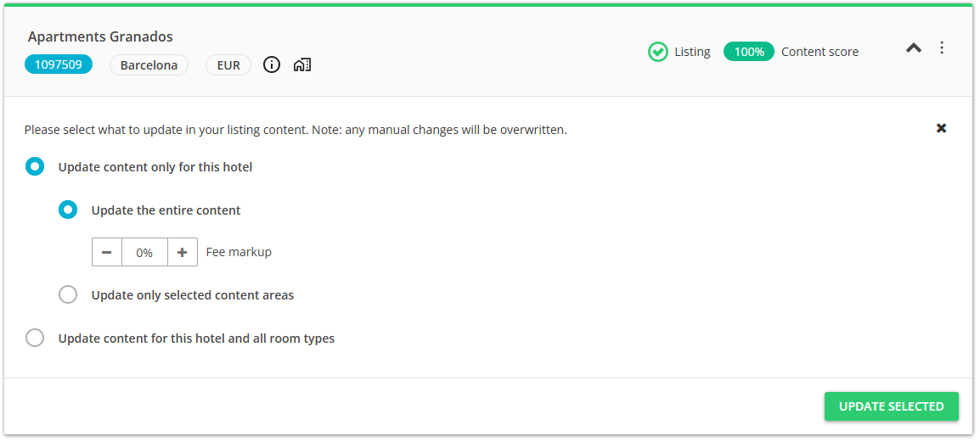
Task: Choose 'Update only selected content areas'
Action: (x=68, y=295)
